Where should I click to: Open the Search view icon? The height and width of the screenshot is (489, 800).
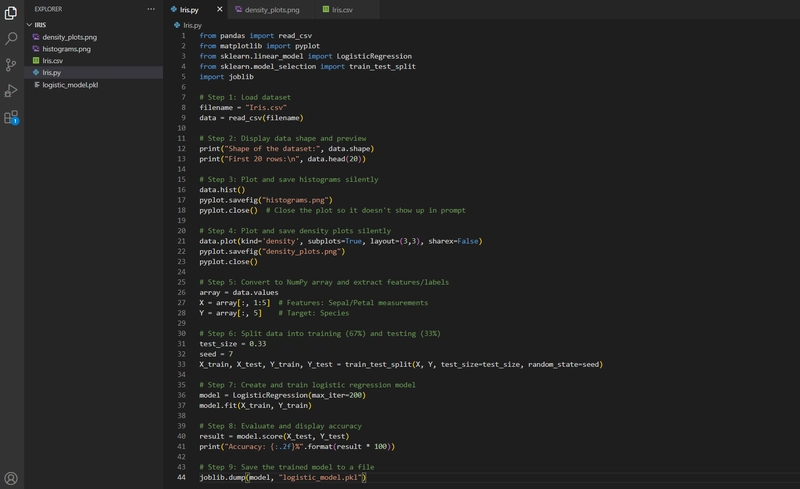[x=11, y=39]
